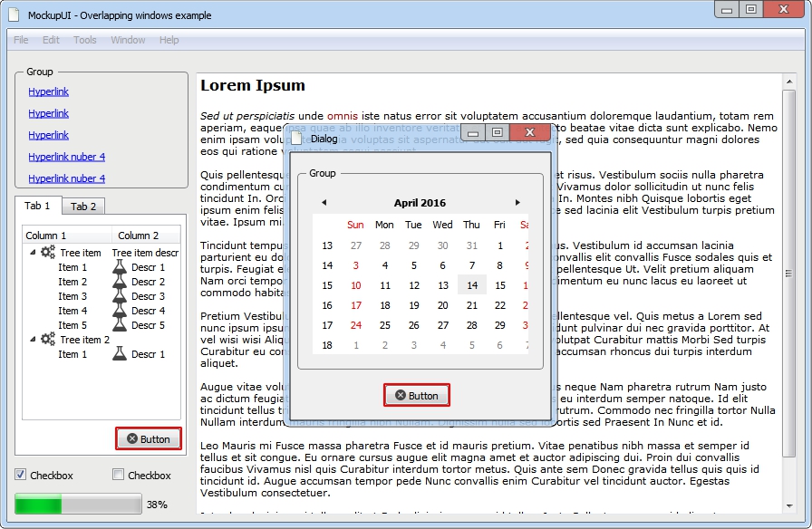Image resolution: width=812 pixels, height=529 pixels.
Task: Open the first Hyperlink nuber 4 link
Action: pyautogui.click(x=67, y=157)
